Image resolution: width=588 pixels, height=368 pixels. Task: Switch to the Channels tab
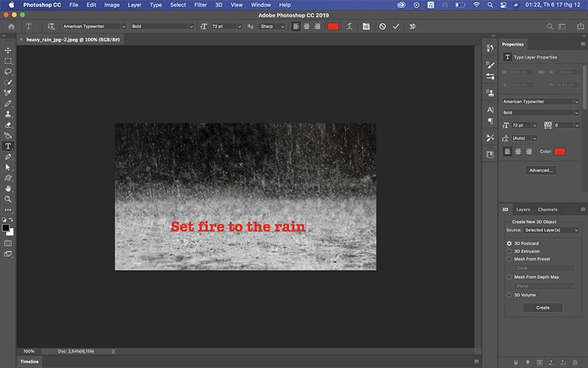548,210
